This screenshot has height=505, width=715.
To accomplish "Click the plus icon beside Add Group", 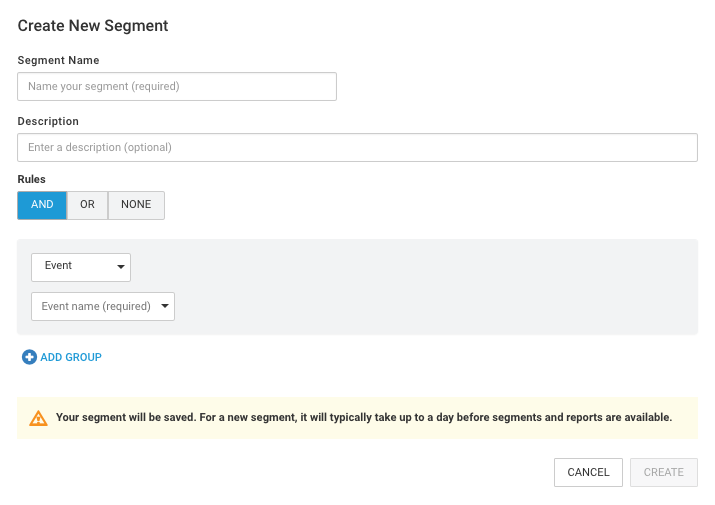I will click(29, 357).
